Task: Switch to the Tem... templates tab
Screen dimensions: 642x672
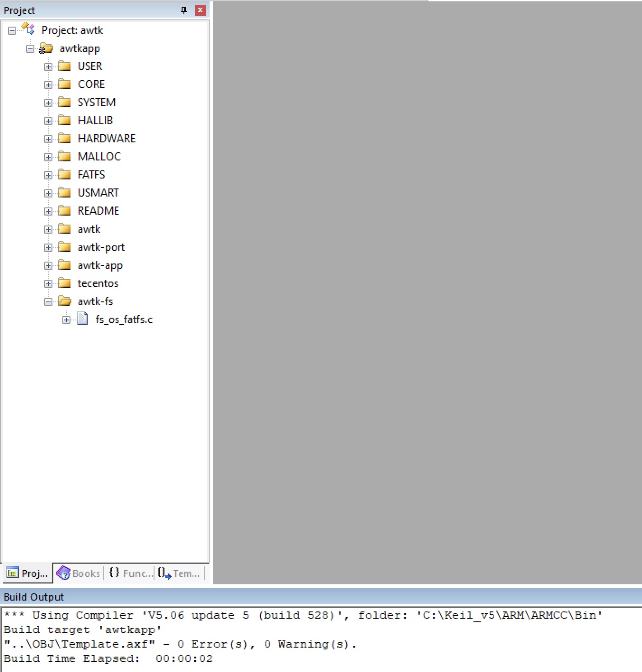Action: (179, 573)
